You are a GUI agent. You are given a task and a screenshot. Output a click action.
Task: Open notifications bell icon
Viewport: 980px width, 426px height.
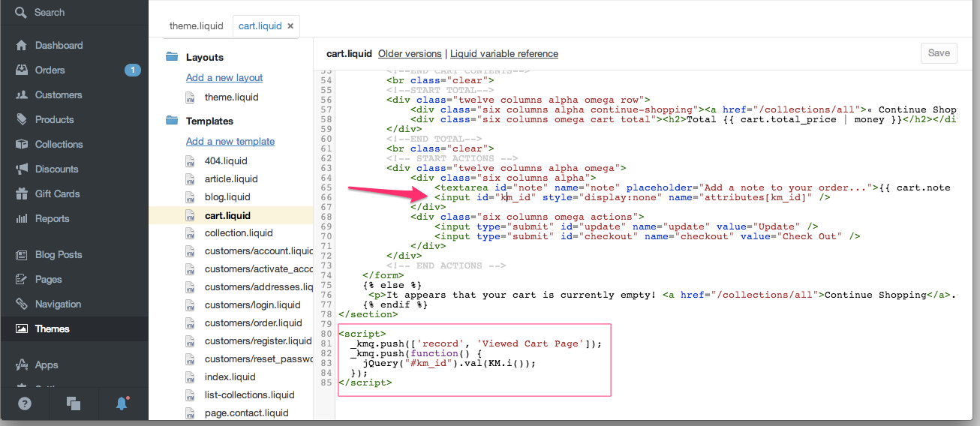[122, 403]
